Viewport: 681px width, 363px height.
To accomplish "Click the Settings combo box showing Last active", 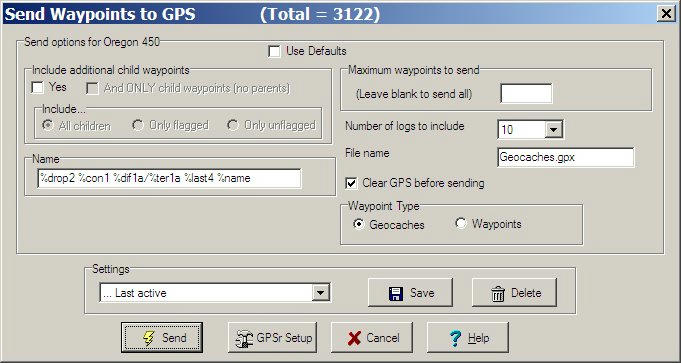I will point(215,293).
